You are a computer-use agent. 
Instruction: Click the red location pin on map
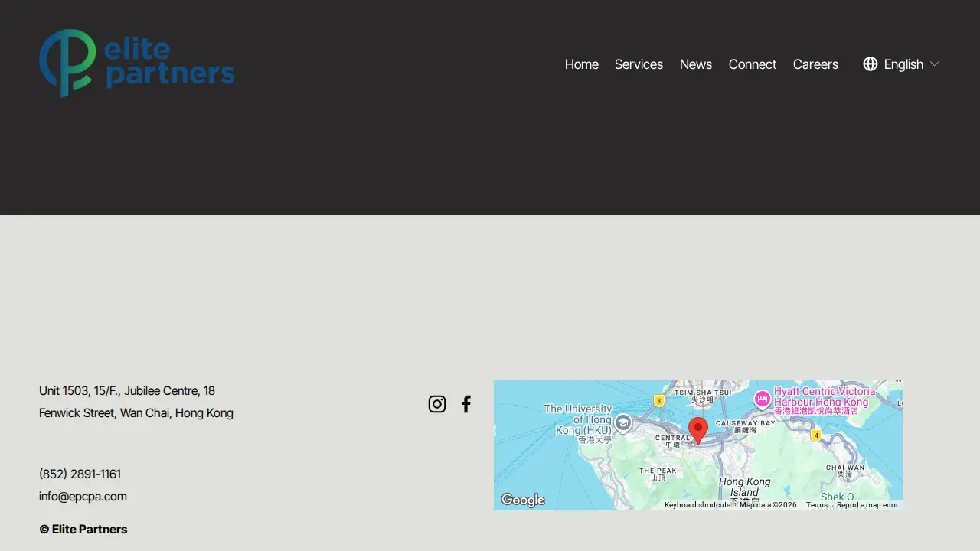tap(697, 431)
